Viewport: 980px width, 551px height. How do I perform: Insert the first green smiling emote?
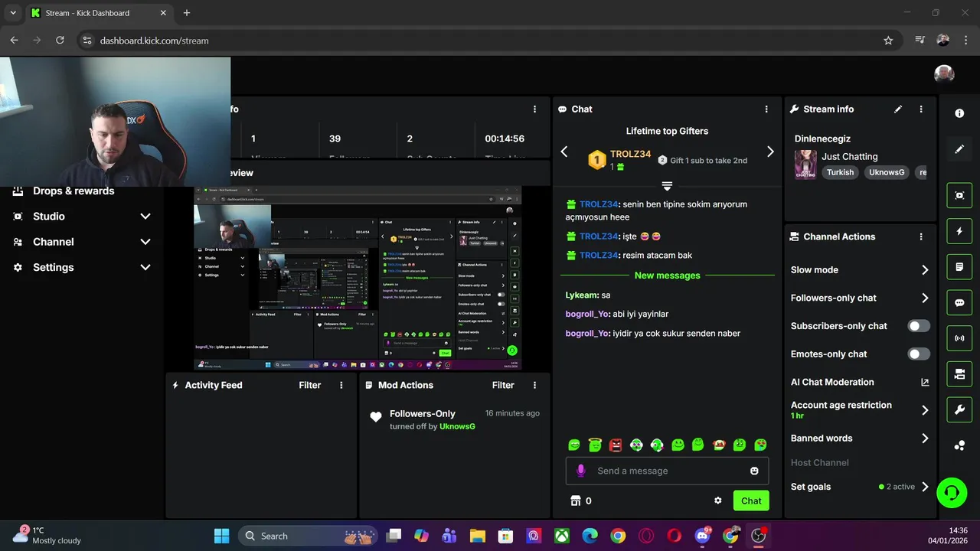574,444
